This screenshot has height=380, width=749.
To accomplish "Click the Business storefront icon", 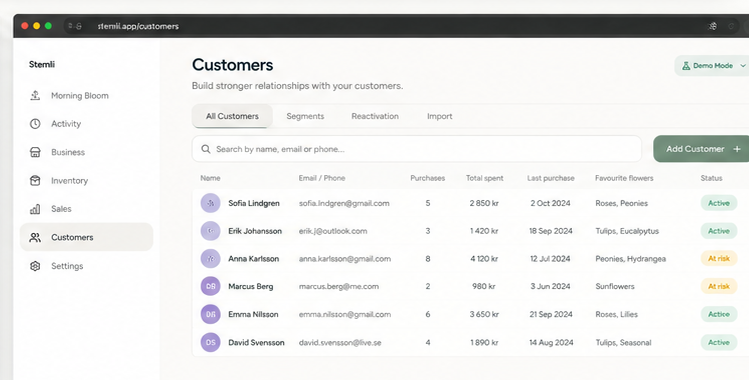I will click(35, 152).
